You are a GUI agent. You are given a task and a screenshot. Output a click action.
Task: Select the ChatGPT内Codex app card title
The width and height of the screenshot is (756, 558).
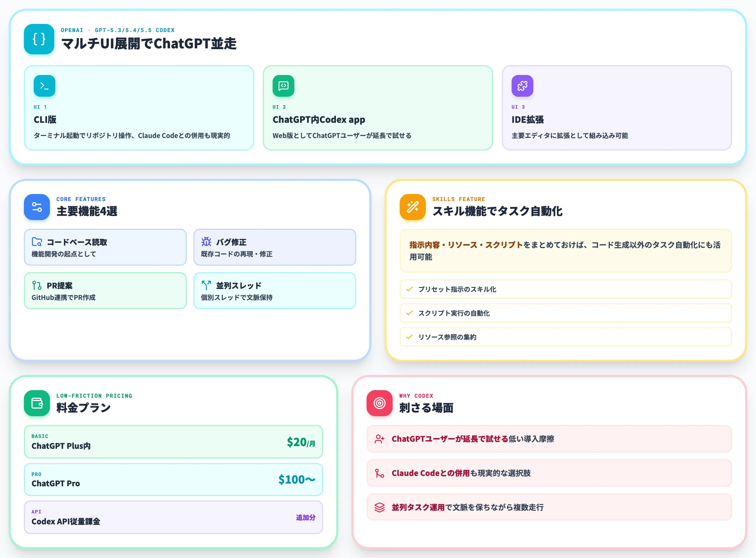coord(319,120)
